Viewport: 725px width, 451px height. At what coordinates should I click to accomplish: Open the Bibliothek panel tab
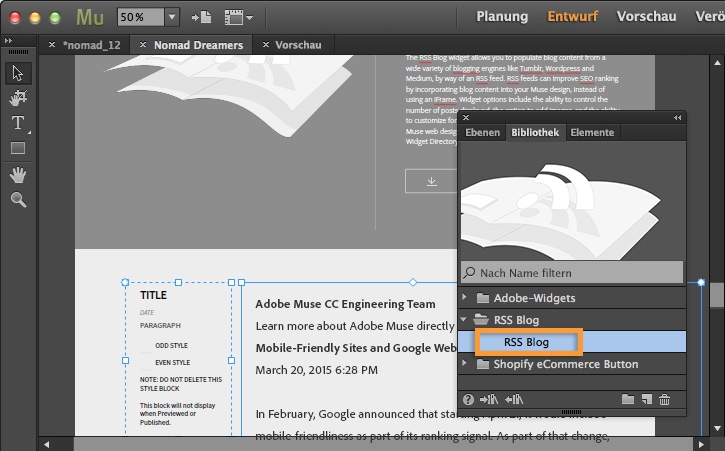[x=535, y=132]
